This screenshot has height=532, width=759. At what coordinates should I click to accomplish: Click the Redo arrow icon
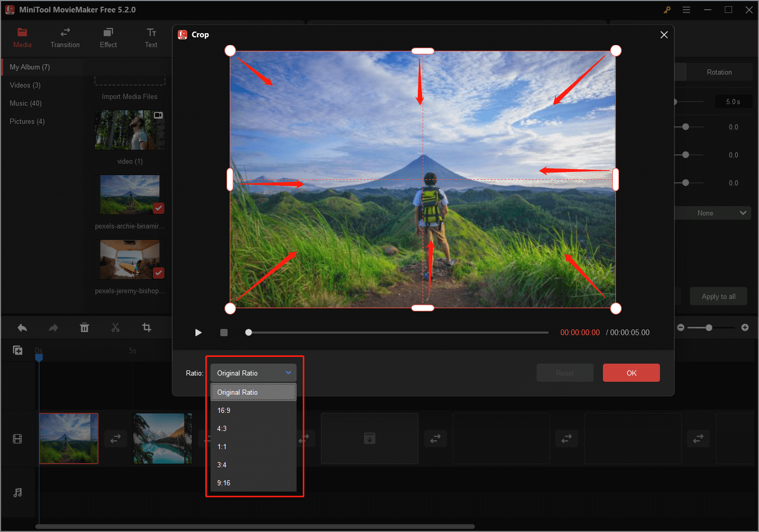click(52, 327)
